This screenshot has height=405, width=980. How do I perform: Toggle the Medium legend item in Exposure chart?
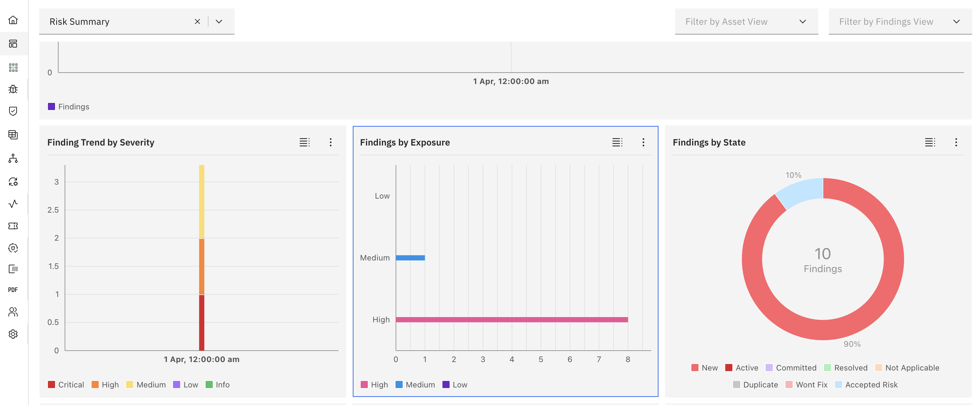[415, 384]
